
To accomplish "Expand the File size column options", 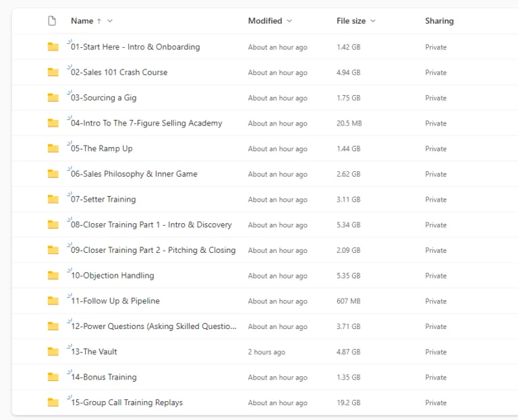I will [x=373, y=21].
